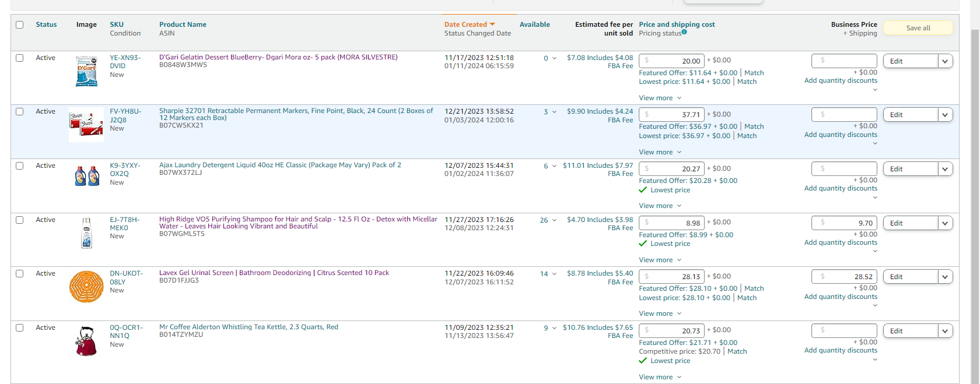Expand View more under D'Gari Gelatin pricing
The width and height of the screenshot is (980, 384).
pos(660,98)
